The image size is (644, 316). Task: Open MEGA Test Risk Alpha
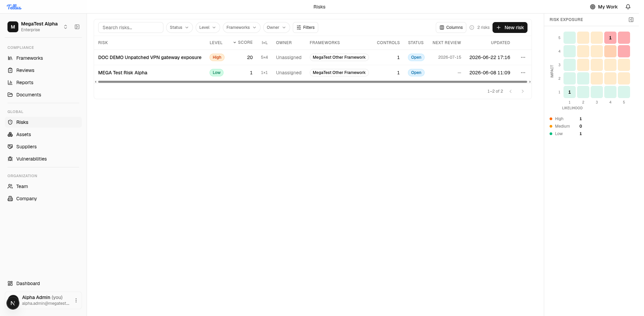[123, 73]
